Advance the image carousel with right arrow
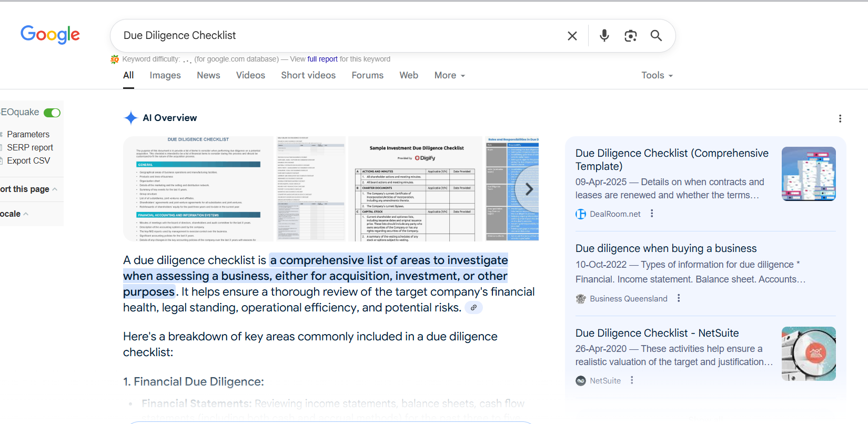The height and width of the screenshot is (424, 868). 529,189
